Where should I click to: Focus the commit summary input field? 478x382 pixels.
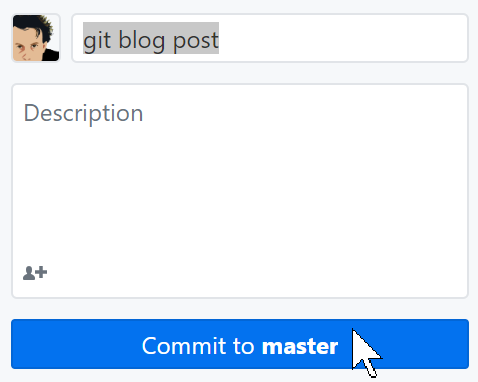pos(270,38)
